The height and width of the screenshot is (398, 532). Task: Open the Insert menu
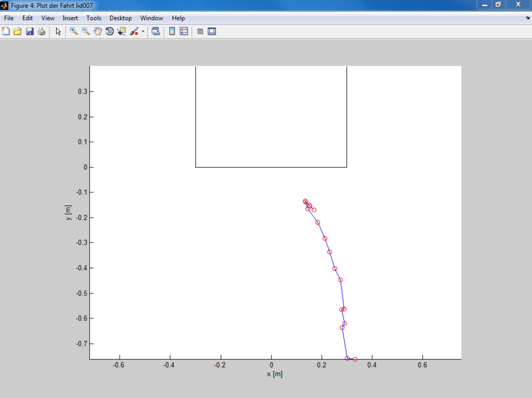[70, 18]
